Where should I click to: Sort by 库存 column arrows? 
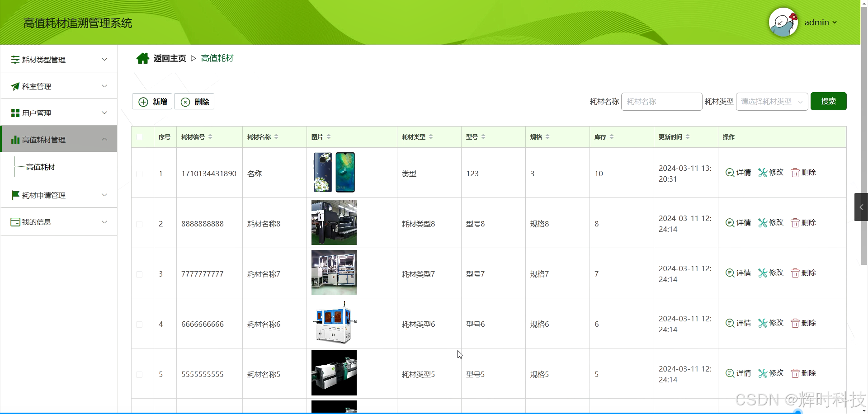click(x=612, y=137)
